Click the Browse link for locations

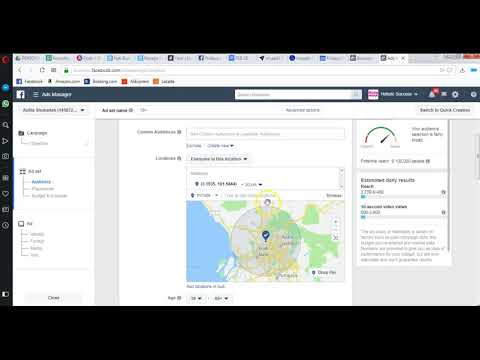(x=334, y=195)
